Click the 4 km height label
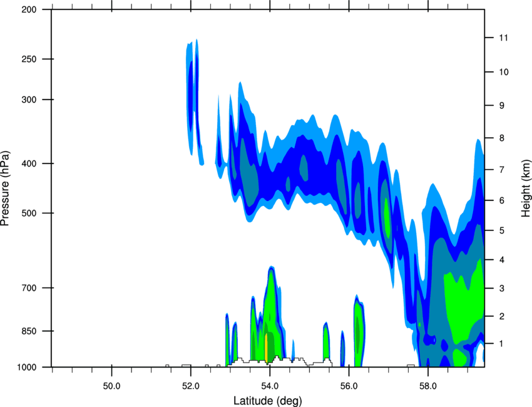The image size is (532, 407). [501, 260]
